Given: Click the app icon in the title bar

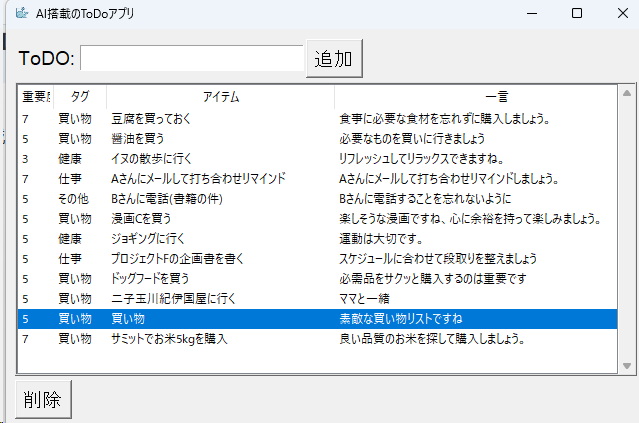Looking at the screenshot, I should pyautogui.click(x=21, y=14).
